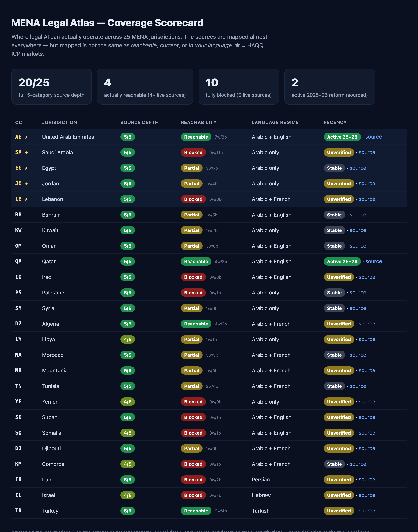Click the Stable badge in Comoros row
The width and height of the screenshot is (418, 532).
tap(334, 464)
